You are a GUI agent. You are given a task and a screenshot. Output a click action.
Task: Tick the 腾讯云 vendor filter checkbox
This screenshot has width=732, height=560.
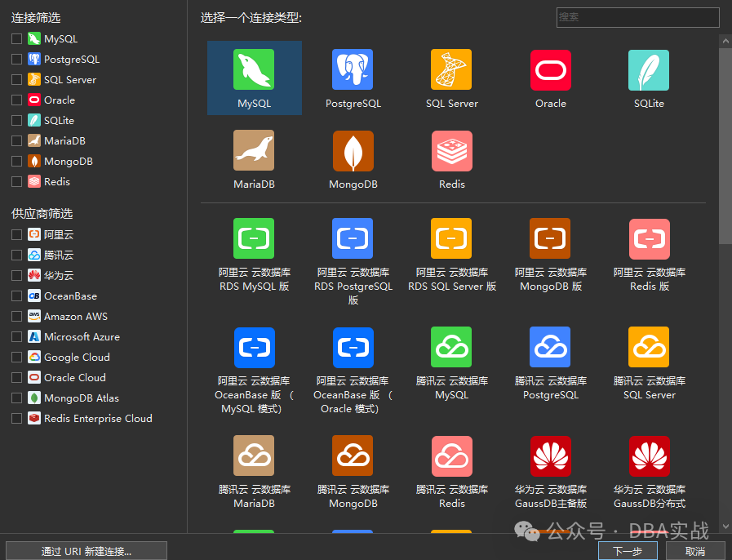point(17,255)
